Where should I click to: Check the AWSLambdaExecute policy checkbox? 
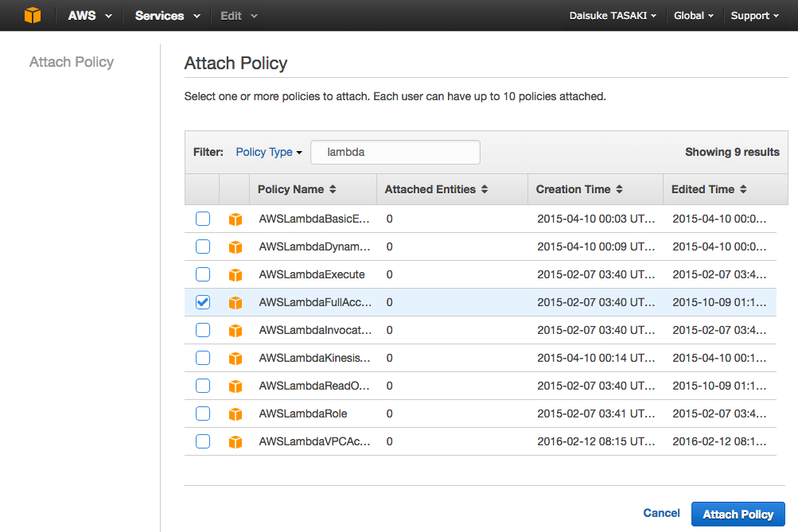tap(203, 274)
